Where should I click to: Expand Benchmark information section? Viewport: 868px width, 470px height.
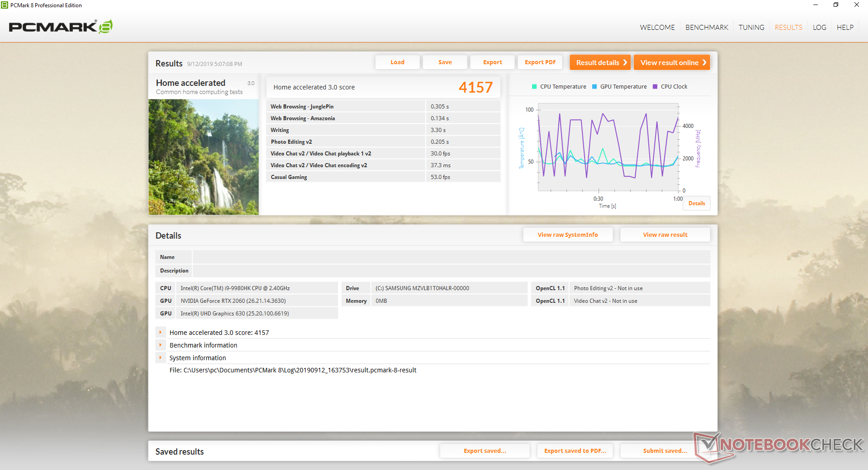[160, 345]
